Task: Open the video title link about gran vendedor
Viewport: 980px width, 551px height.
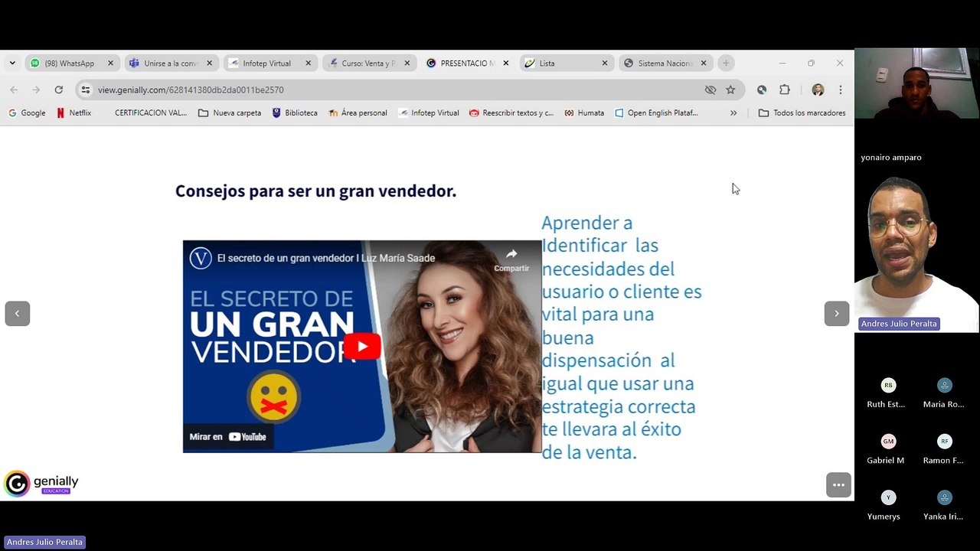Action: (x=326, y=258)
